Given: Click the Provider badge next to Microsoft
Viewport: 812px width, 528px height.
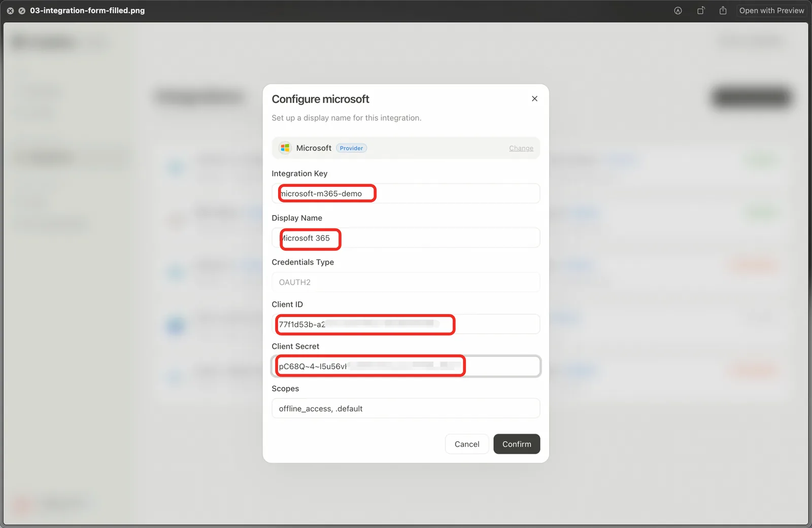Looking at the screenshot, I should tap(351, 148).
